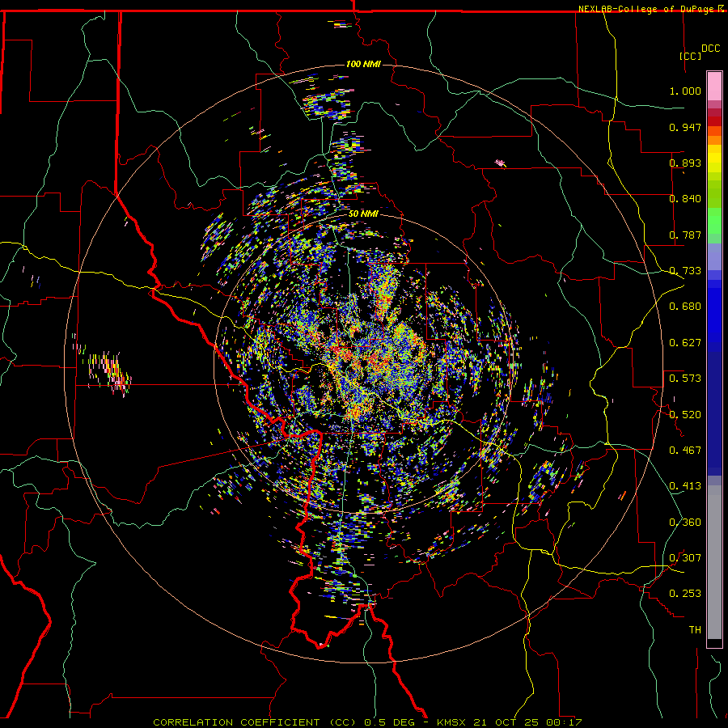Click the KMSX radar site identifier in footer

pyautogui.click(x=451, y=722)
